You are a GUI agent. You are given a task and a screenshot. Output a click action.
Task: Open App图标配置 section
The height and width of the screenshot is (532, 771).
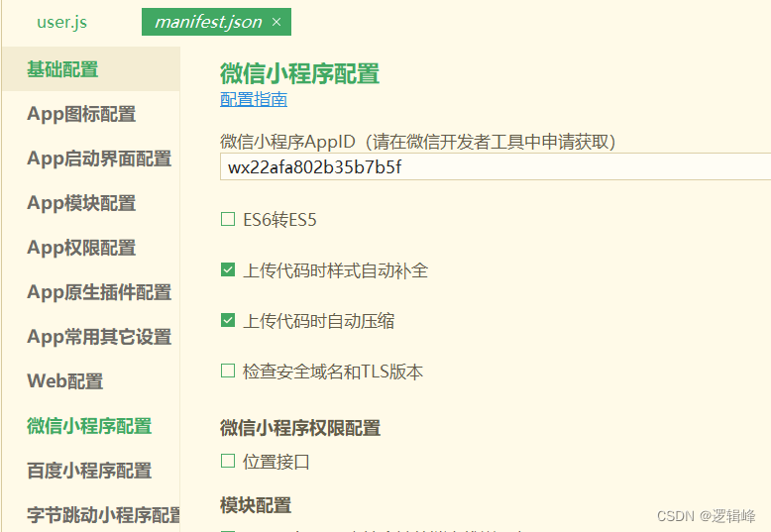tap(81, 114)
